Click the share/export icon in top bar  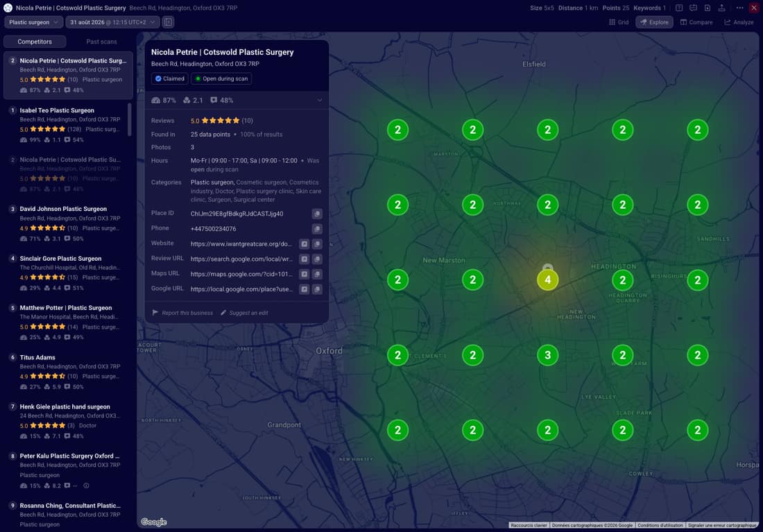[721, 8]
